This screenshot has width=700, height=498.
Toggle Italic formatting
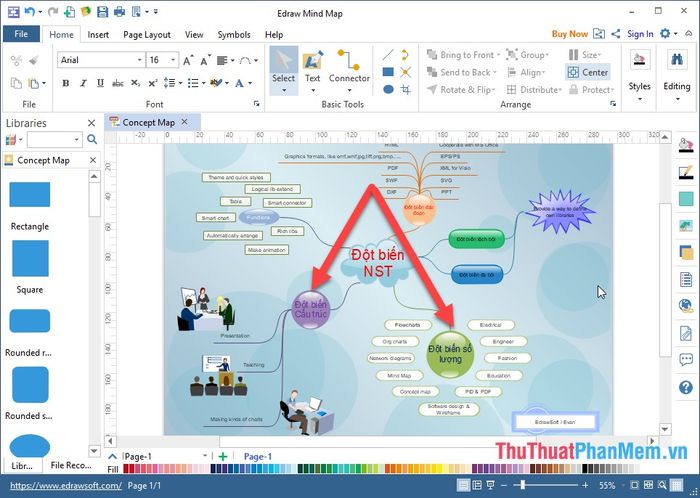pyautogui.click(x=83, y=83)
